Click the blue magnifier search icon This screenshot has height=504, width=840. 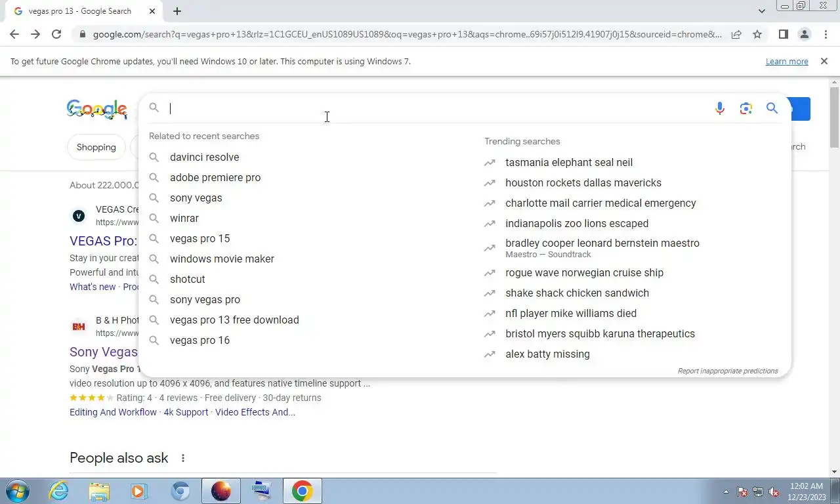point(772,108)
